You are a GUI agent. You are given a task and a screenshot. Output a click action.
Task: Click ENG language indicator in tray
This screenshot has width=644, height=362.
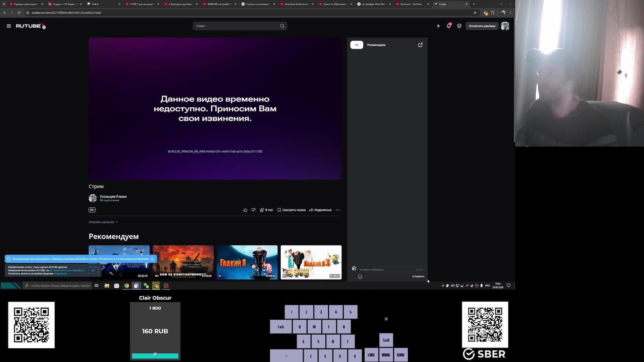(487, 286)
